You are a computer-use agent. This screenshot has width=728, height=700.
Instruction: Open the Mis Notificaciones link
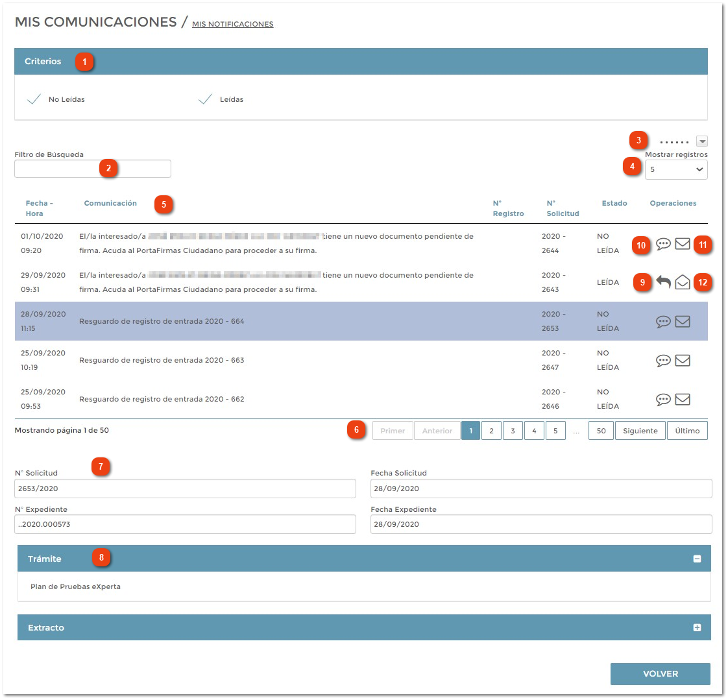pyautogui.click(x=232, y=24)
